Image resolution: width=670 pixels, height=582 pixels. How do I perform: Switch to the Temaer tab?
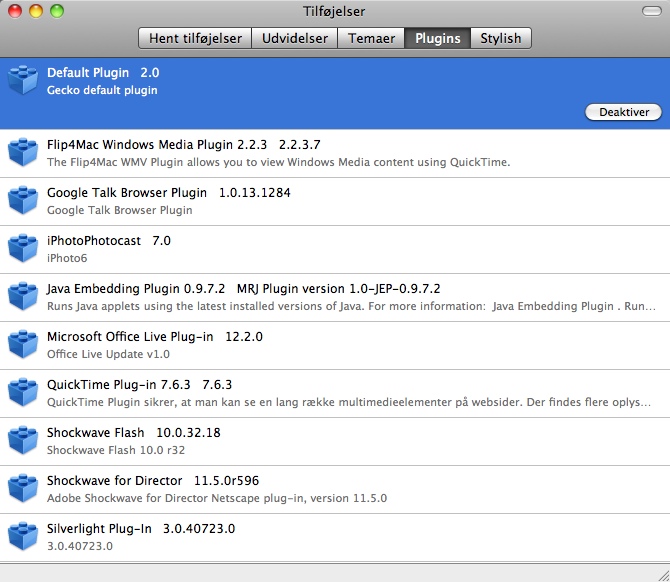click(371, 38)
